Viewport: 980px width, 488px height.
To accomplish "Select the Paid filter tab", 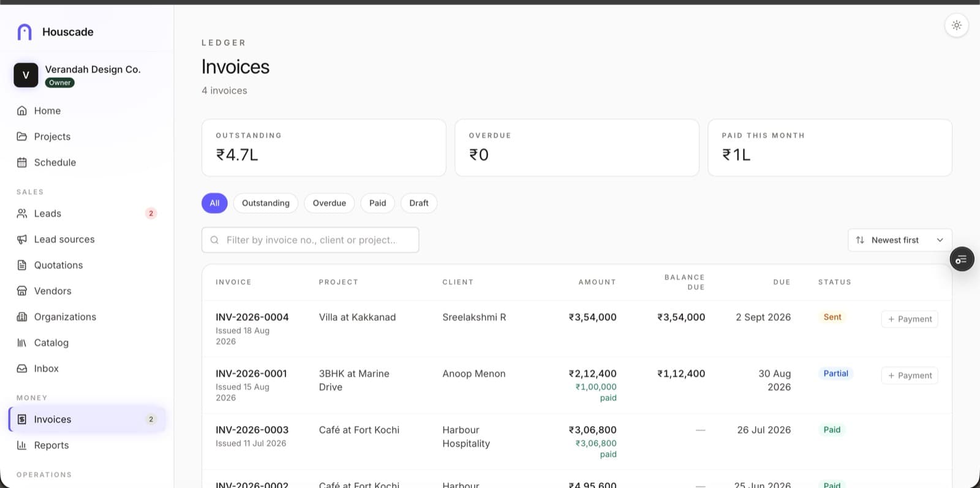I will [378, 203].
